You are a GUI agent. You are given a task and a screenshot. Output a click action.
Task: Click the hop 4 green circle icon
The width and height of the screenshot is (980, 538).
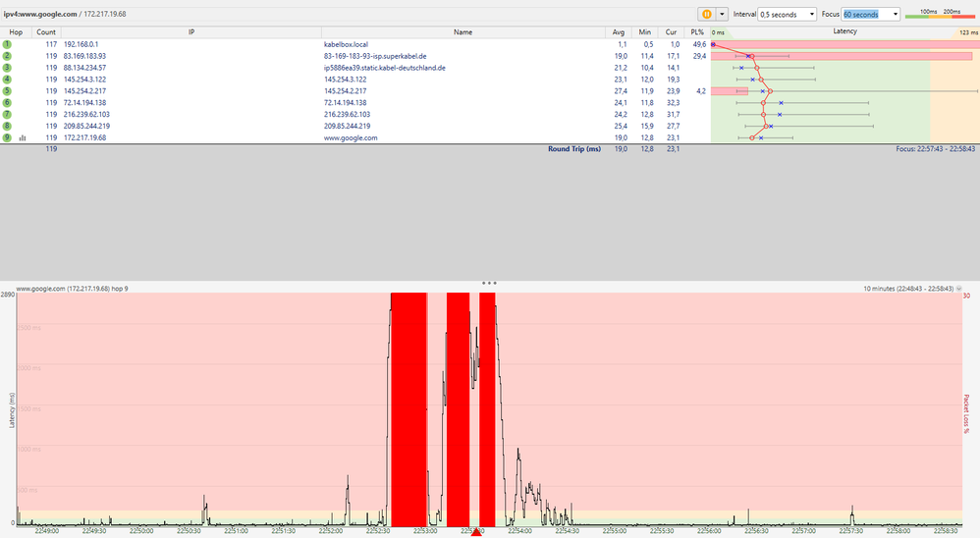tap(7, 80)
